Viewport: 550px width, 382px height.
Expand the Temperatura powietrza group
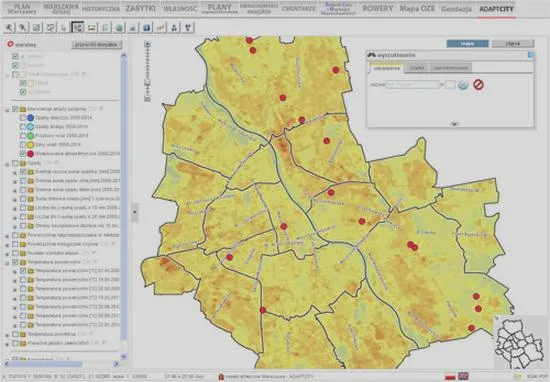click(7, 335)
